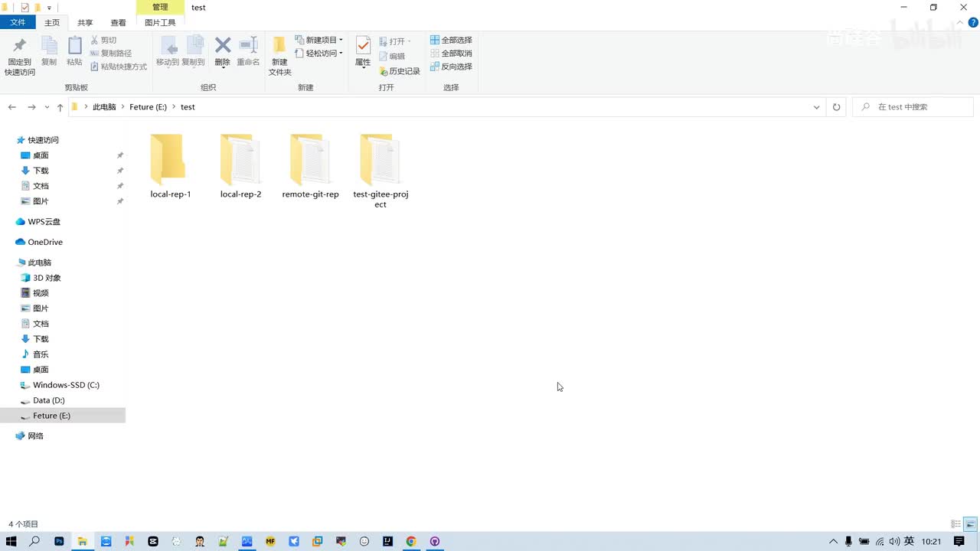Click the Edit (编辑) ribbon button

pos(392,56)
